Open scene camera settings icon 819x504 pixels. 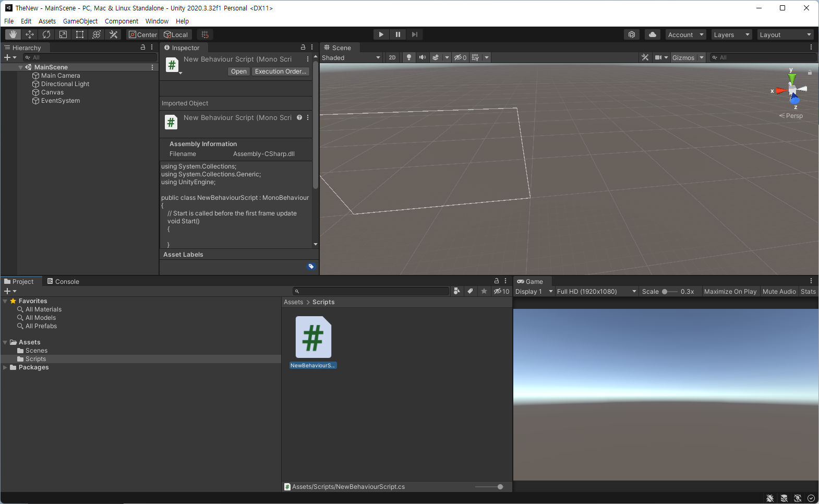click(x=658, y=57)
